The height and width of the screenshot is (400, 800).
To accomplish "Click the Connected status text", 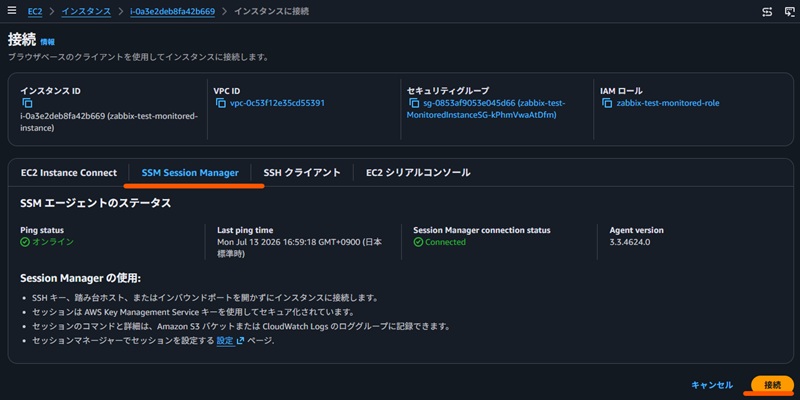I will point(445,242).
